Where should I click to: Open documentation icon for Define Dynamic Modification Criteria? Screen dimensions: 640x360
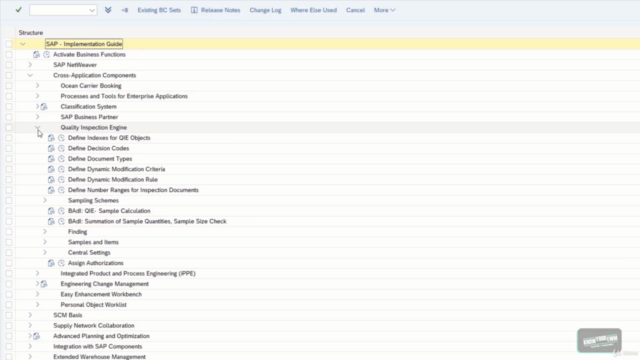click(x=51, y=169)
